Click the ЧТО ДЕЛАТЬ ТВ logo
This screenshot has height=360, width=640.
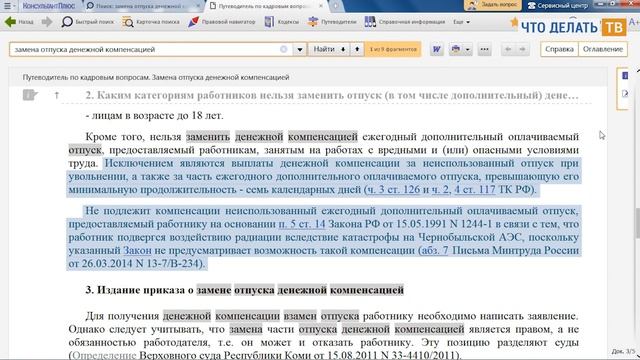tap(573, 27)
